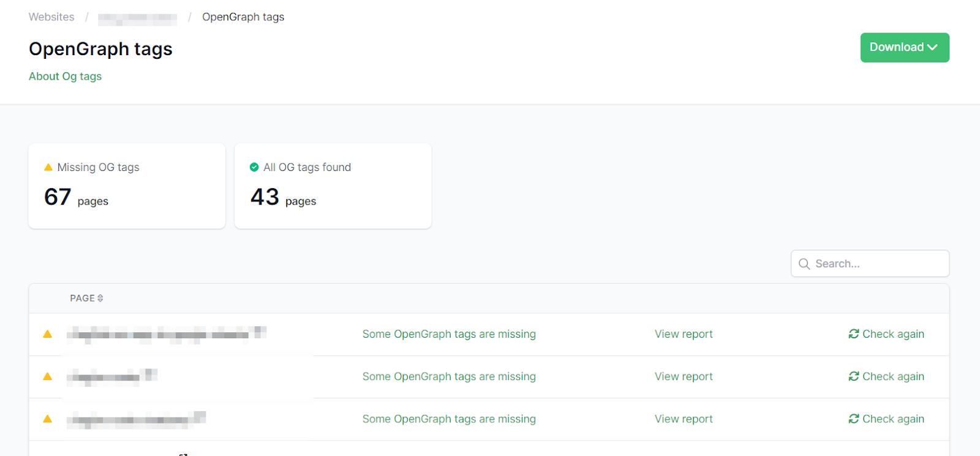Open the About Og tags link

point(65,77)
